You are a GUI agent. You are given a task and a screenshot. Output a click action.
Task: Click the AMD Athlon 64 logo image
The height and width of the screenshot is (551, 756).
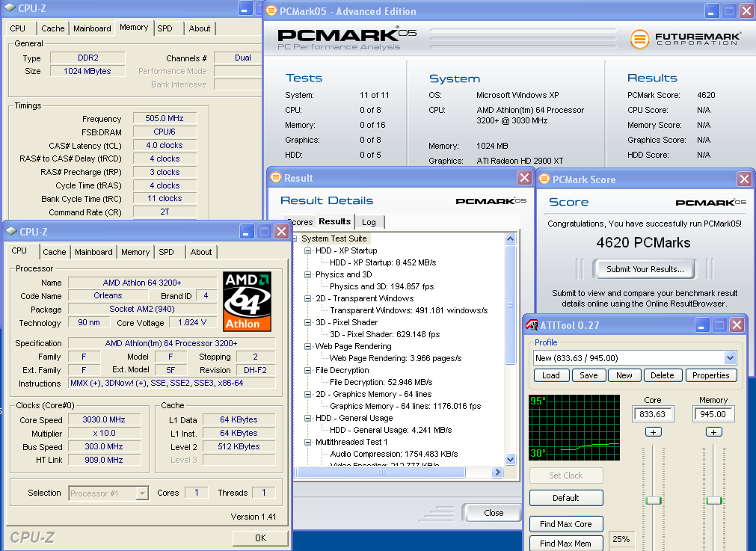(247, 301)
